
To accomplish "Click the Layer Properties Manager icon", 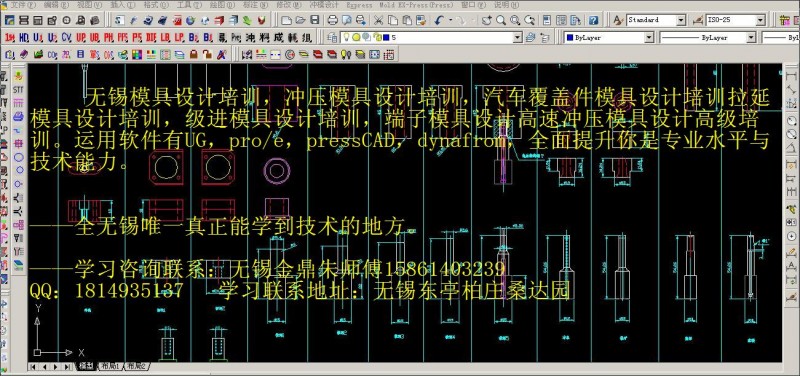I will tap(332, 37).
